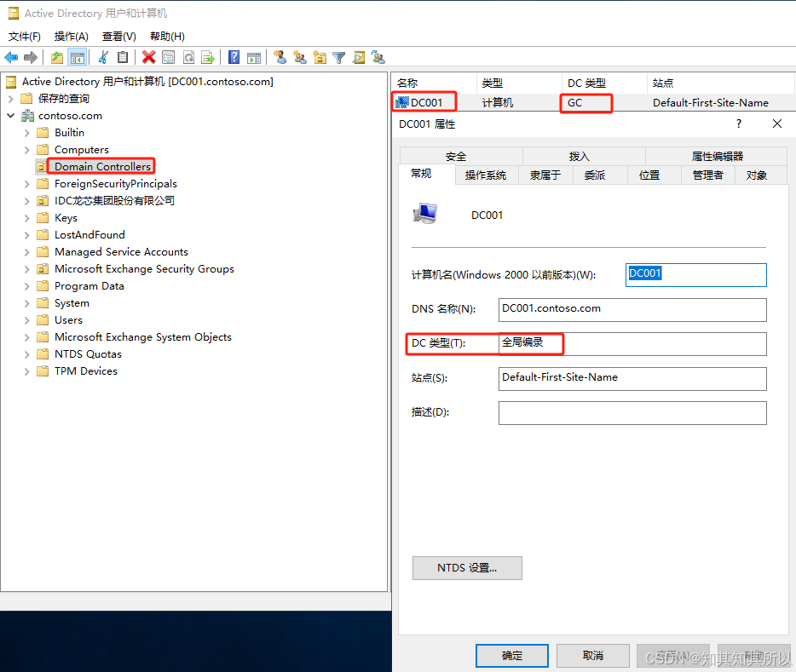Image resolution: width=796 pixels, height=672 pixels.
Task: Click the Paste clipboard icon
Action: [x=123, y=57]
